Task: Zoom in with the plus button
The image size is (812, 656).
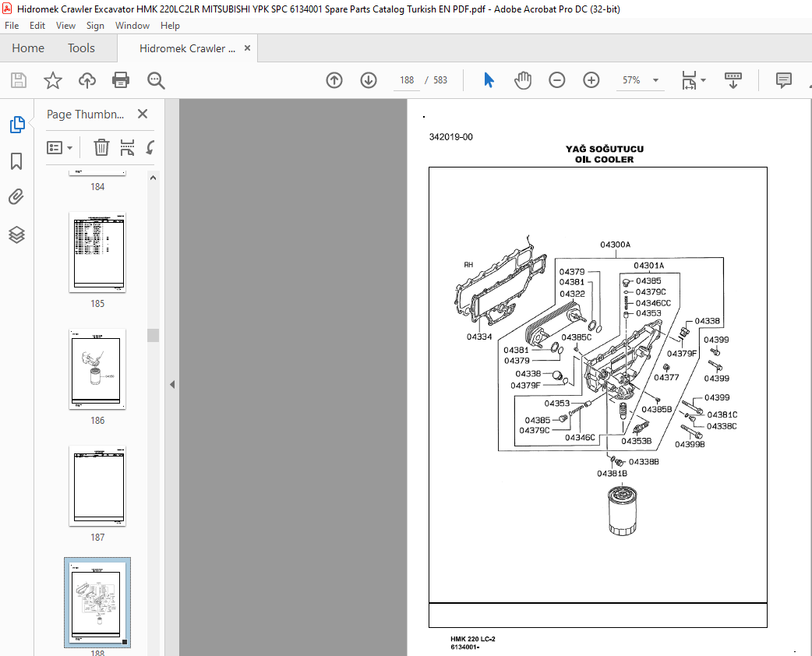Action: pos(591,80)
